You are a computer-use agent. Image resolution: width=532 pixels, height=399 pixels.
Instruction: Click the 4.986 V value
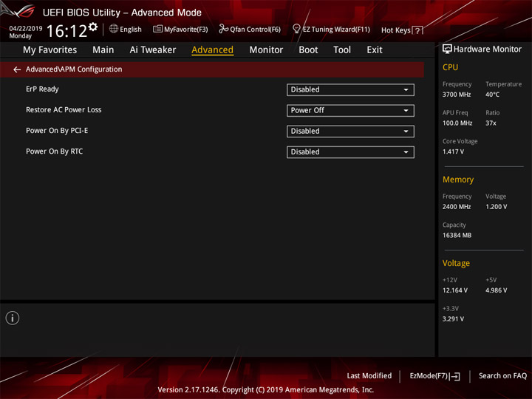click(x=497, y=290)
